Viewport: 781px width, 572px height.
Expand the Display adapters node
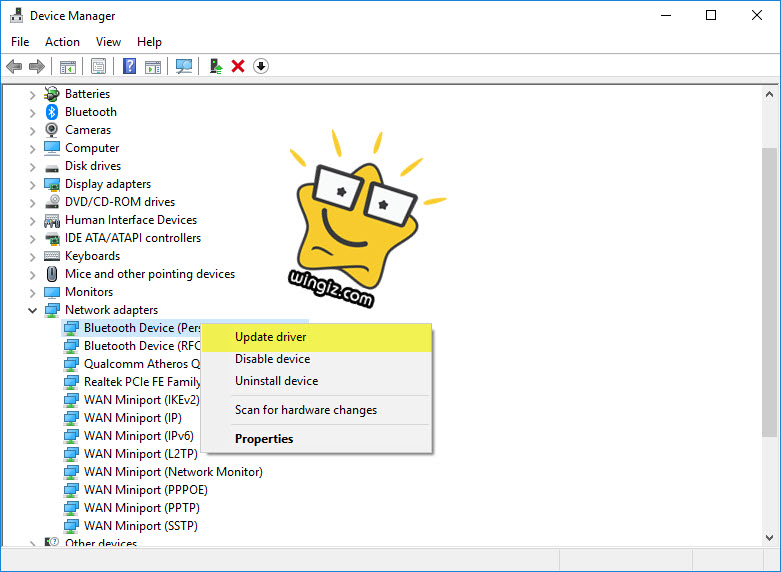pyautogui.click(x=32, y=185)
